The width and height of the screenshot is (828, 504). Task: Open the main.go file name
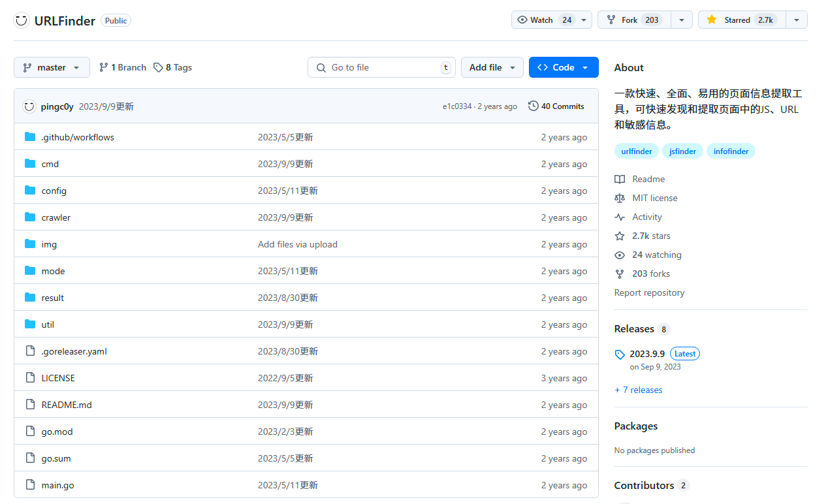(x=57, y=485)
